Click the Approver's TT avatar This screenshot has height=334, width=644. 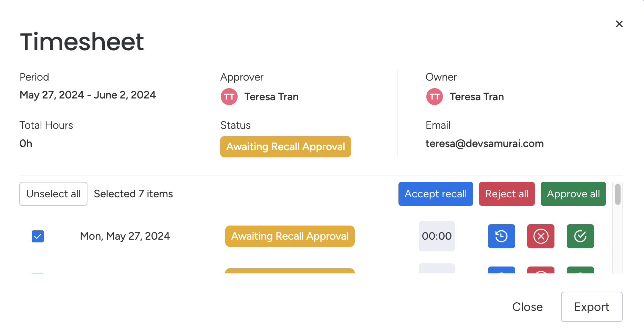click(229, 97)
